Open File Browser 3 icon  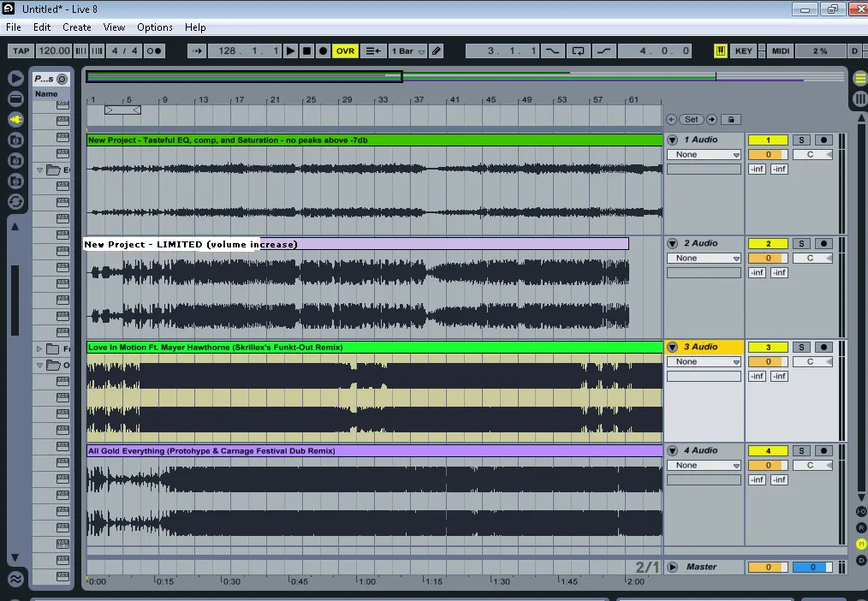click(x=15, y=181)
